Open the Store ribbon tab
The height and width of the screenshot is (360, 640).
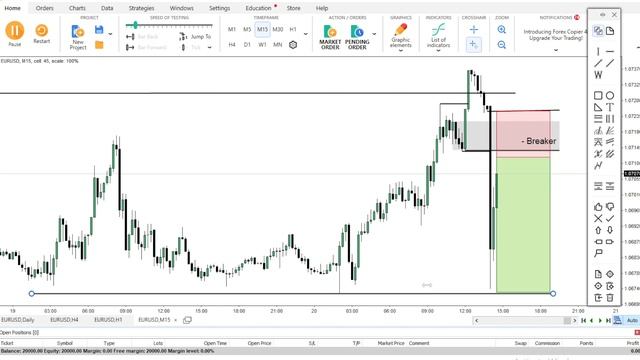click(293, 8)
